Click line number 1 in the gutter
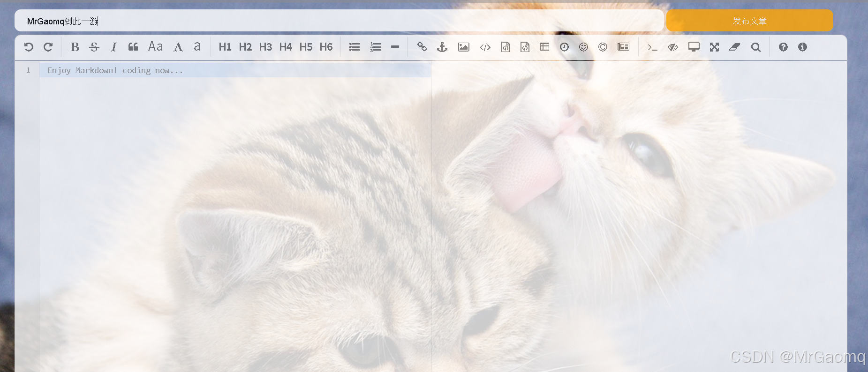The height and width of the screenshot is (372, 868). (28, 70)
